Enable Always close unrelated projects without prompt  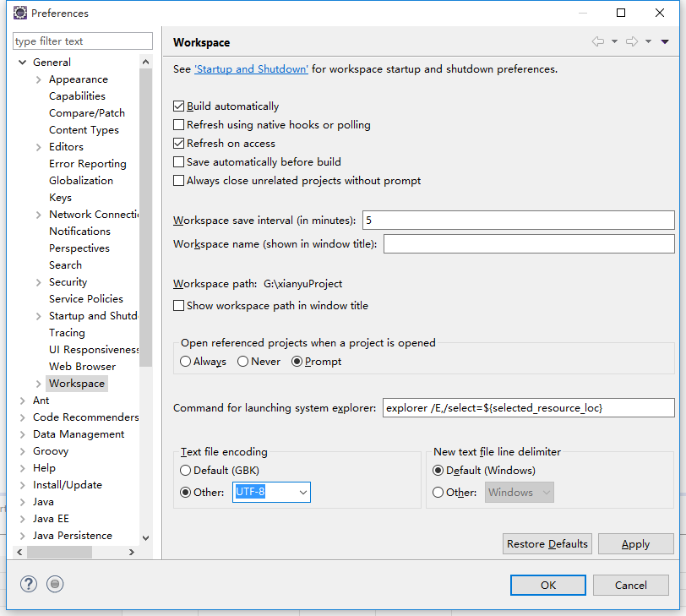178,181
